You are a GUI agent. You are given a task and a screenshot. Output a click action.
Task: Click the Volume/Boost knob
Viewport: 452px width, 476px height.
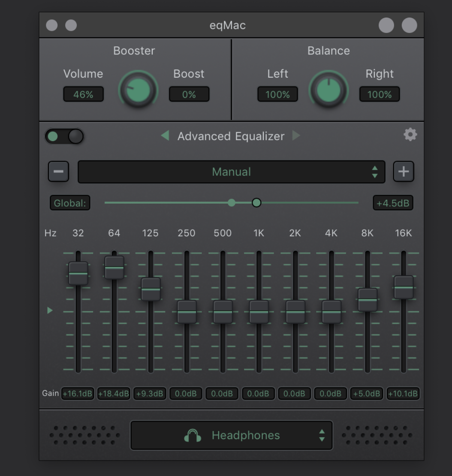point(138,90)
